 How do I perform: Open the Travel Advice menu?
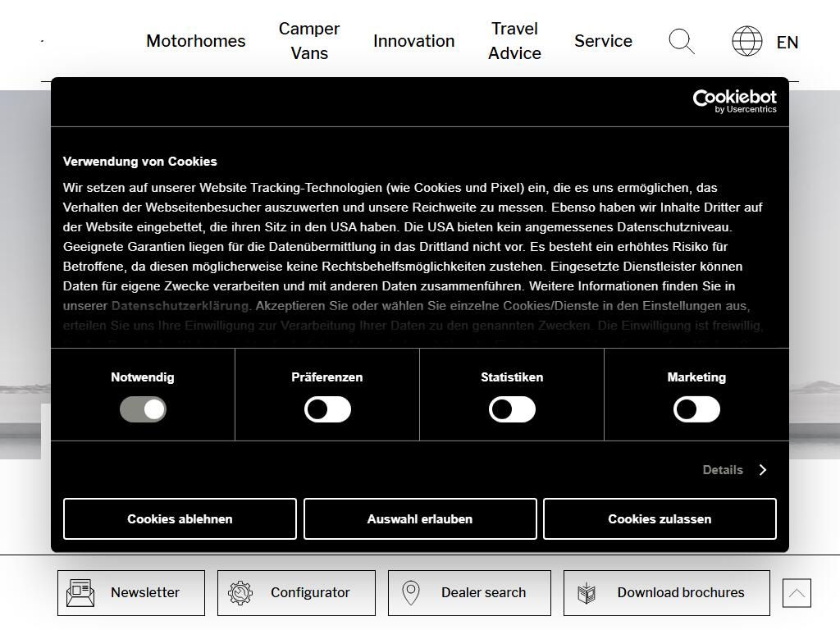coord(514,41)
